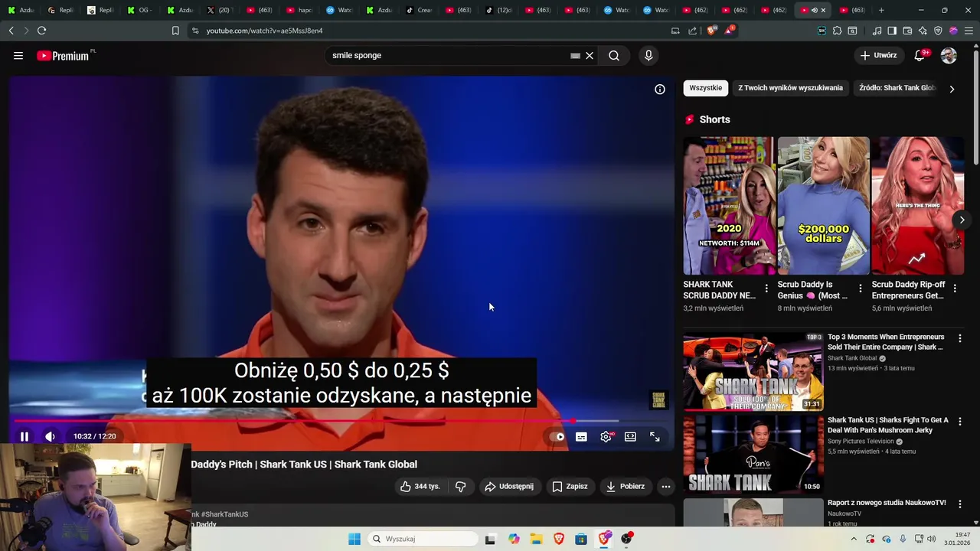Open Leo AI sparkle icon
This screenshot has height=551, width=980.
pos(923,31)
